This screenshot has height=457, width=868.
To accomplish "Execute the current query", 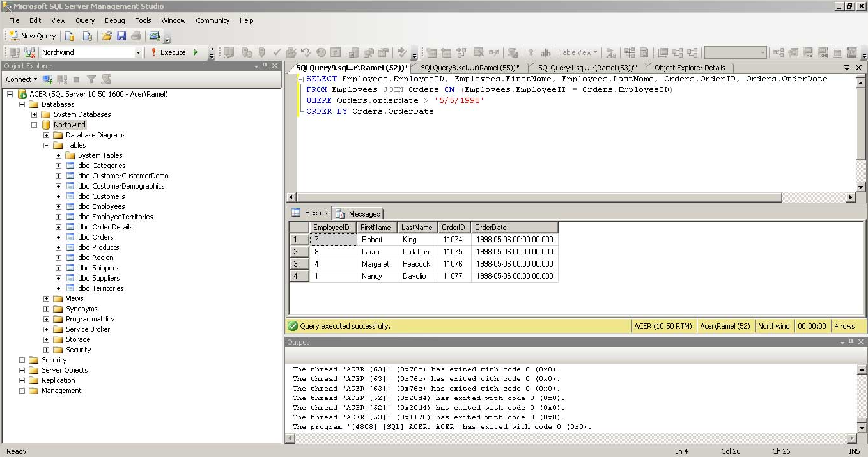I will pyautogui.click(x=168, y=52).
